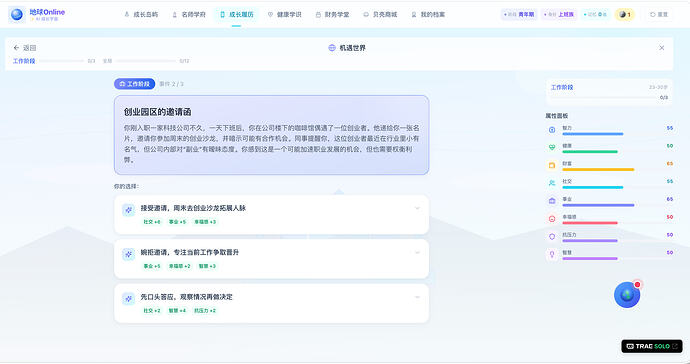Viewport: 690px width, 364px height.
Task: Click the 成长岛屿 tab icon
Action: coord(127,15)
